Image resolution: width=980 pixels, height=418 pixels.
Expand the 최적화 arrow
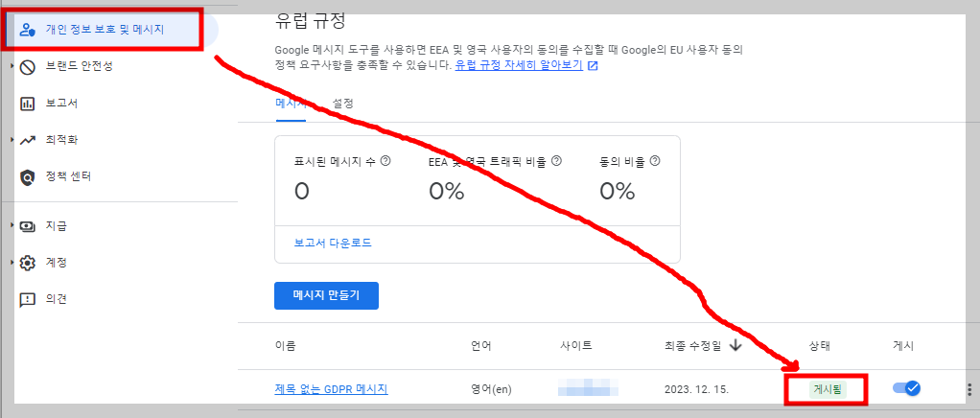[x=12, y=140]
